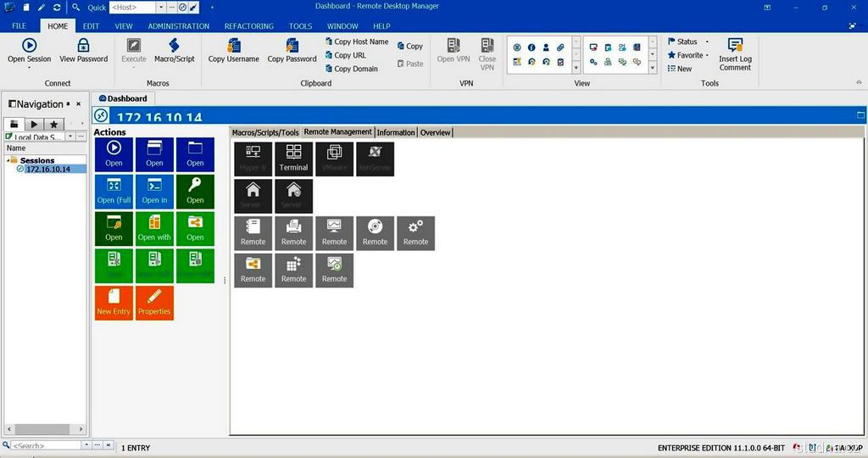Expand the Local Data Source dropdown
The height and width of the screenshot is (458, 868).
pyautogui.click(x=69, y=137)
